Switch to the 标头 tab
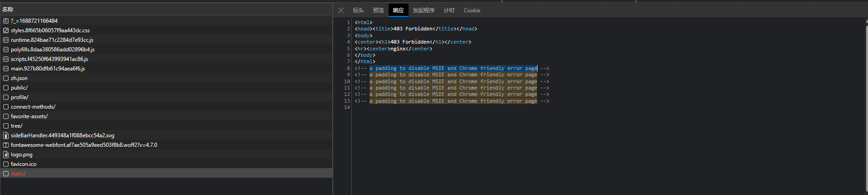Viewport: 868px width, 195px height. point(358,10)
